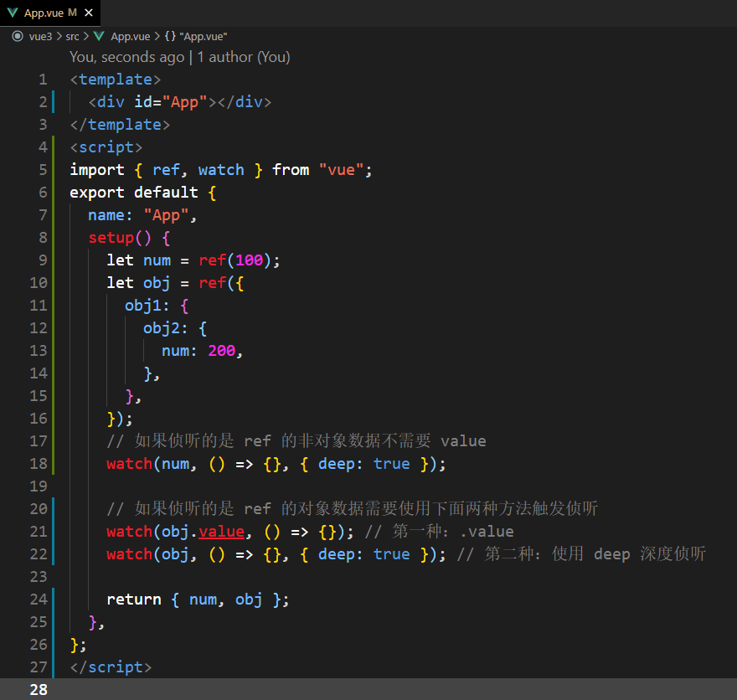Click the Chinese comment on line 20
Image resolution: width=737 pixels, height=700 pixels.
pos(352,509)
